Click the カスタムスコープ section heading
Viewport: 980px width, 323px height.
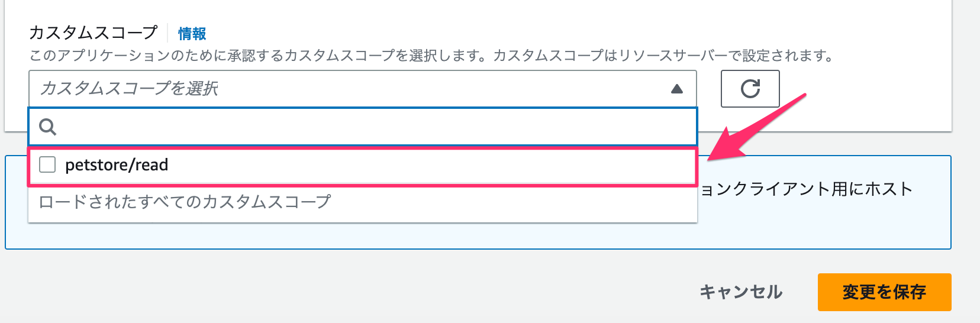tap(94, 33)
